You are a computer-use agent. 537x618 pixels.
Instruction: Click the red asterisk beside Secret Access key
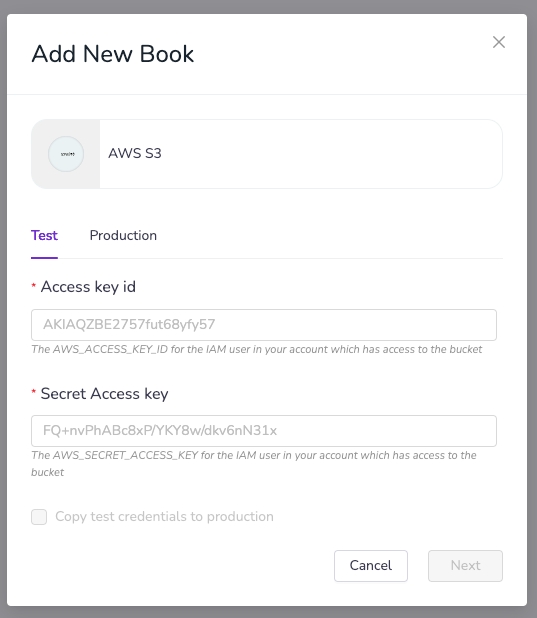(34, 391)
